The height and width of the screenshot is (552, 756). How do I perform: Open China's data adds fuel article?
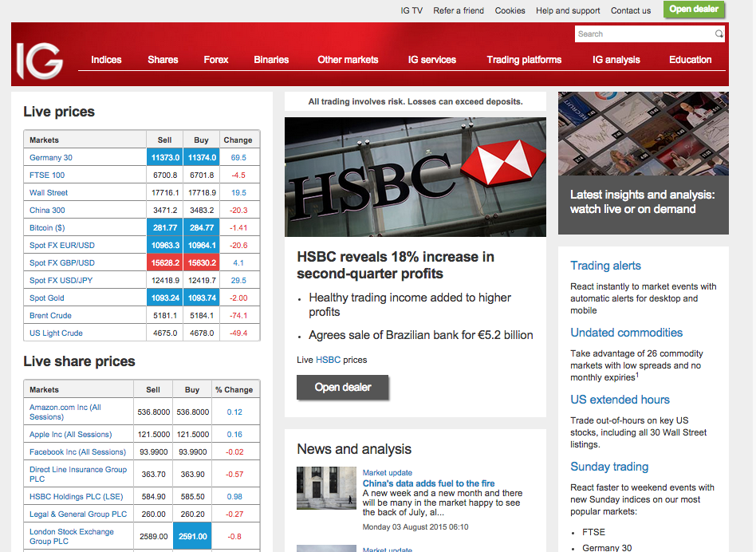[x=428, y=483]
